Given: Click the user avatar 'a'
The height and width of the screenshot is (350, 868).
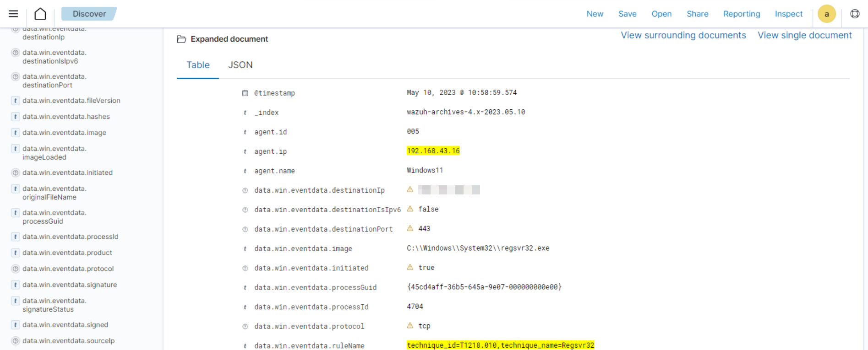Looking at the screenshot, I should (826, 14).
